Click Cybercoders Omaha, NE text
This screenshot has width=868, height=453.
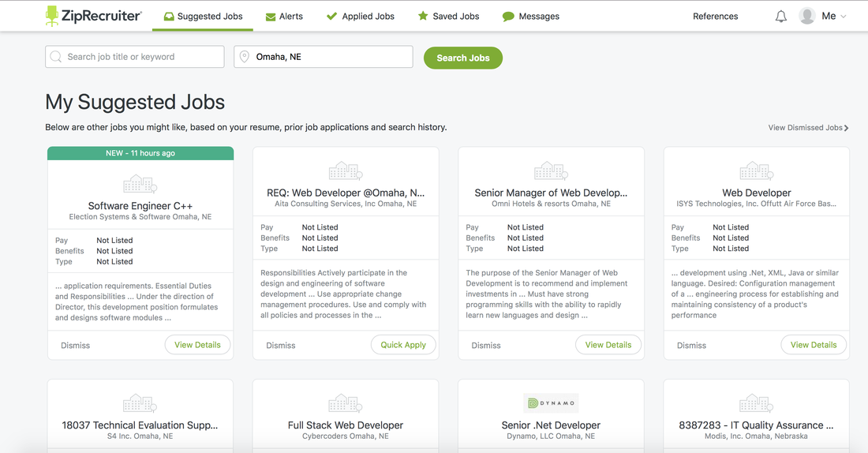346,436
